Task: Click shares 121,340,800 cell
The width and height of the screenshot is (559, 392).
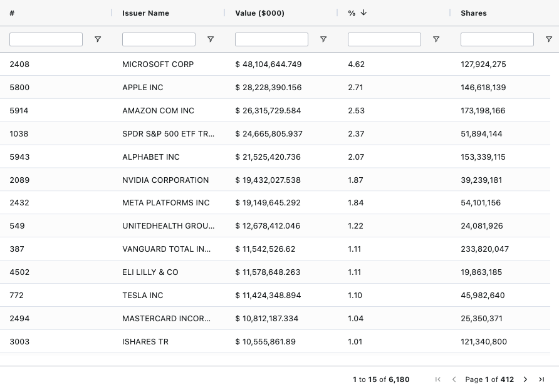Action: coord(484,341)
